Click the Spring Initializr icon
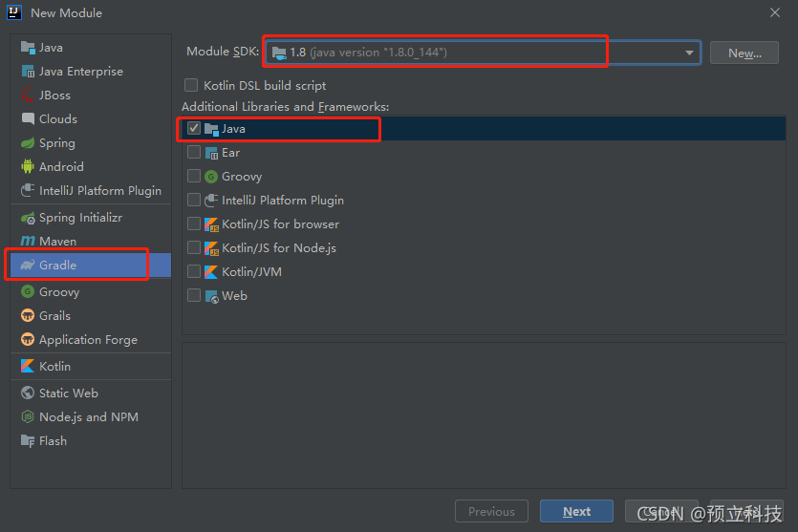This screenshot has width=798, height=532. [28, 218]
